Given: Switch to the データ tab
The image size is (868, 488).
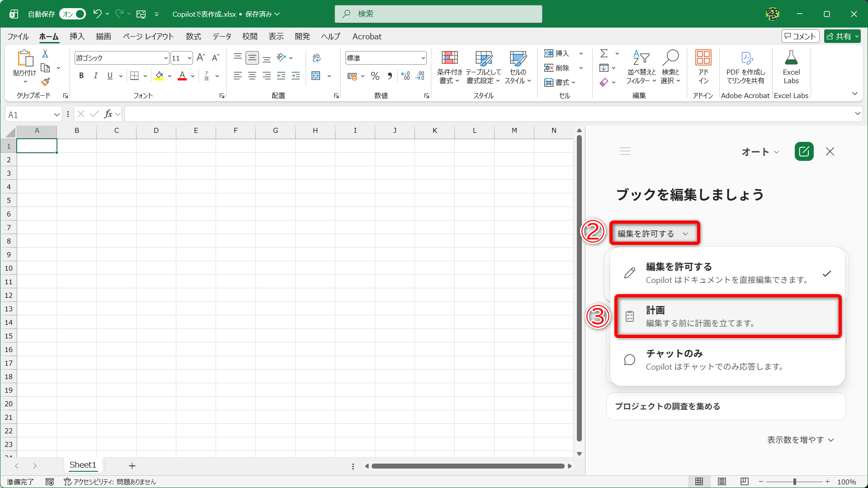Looking at the screenshot, I should click(x=222, y=36).
